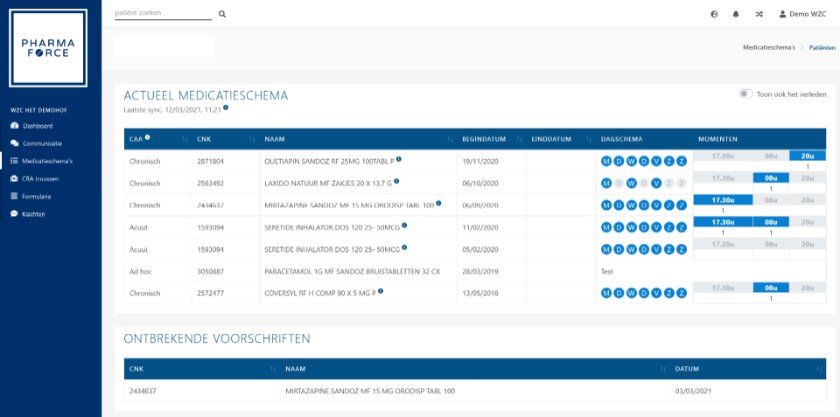Viewport: 840px width, 417px height.
Task: Sort by Begindatum column arrows
Action: 519,138
